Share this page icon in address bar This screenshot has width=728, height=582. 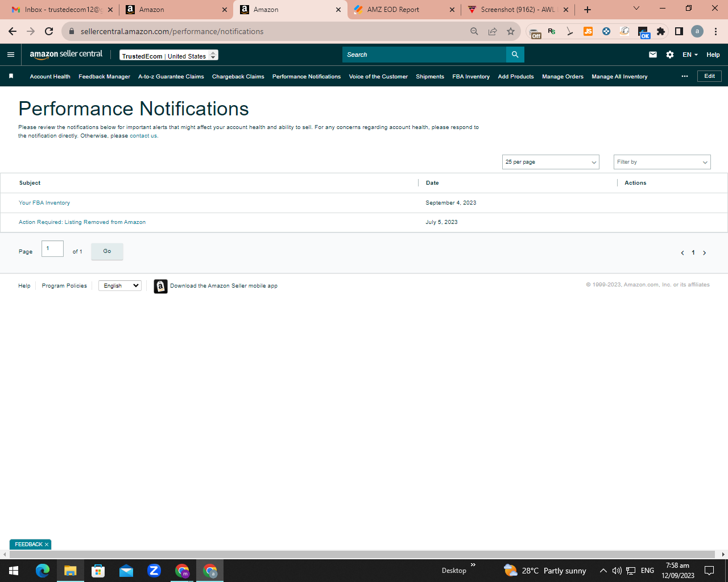[x=493, y=31]
